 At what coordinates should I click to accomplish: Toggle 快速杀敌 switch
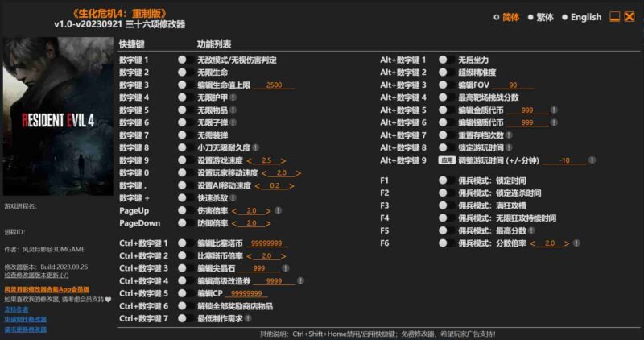pos(186,197)
